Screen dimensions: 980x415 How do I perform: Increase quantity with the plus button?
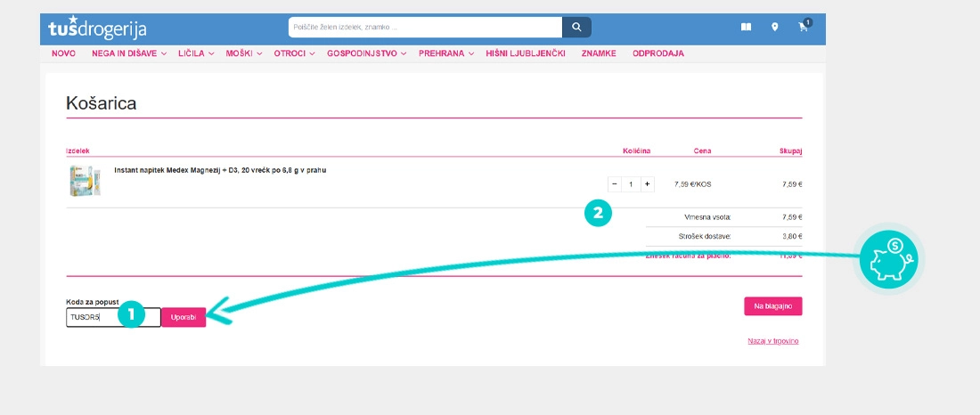(647, 184)
